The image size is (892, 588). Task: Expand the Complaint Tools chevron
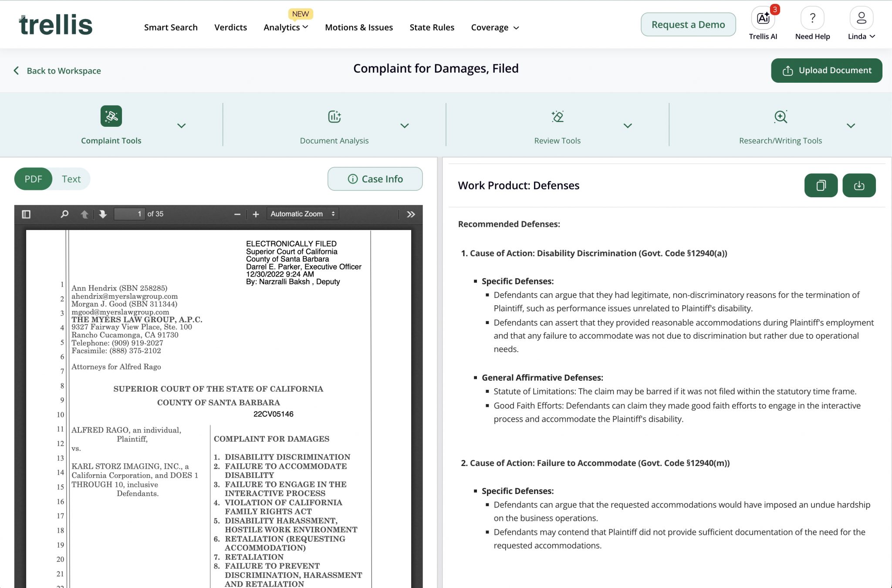point(182,125)
